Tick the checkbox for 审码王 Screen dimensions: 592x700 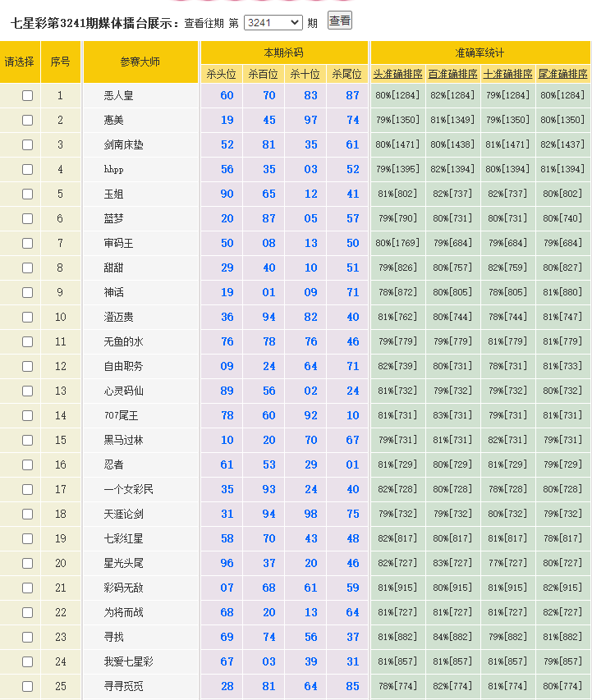[x=28, y=243]
